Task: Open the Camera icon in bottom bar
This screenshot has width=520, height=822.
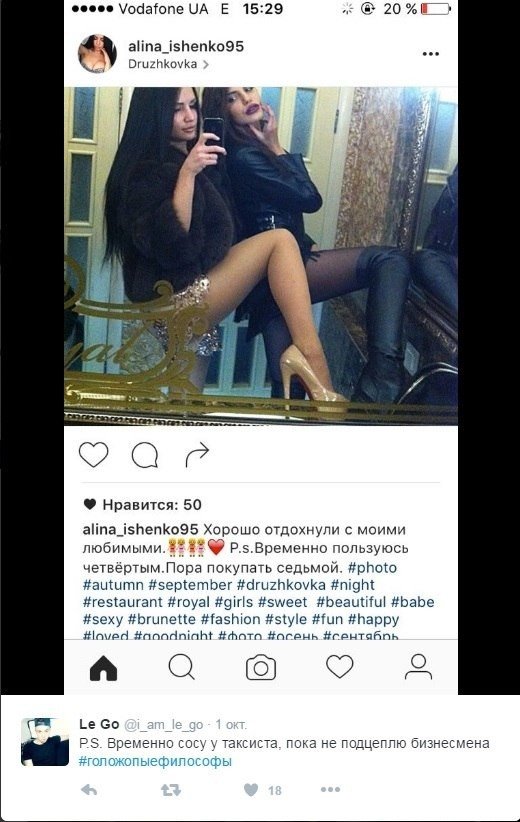Action: point(261,668)
